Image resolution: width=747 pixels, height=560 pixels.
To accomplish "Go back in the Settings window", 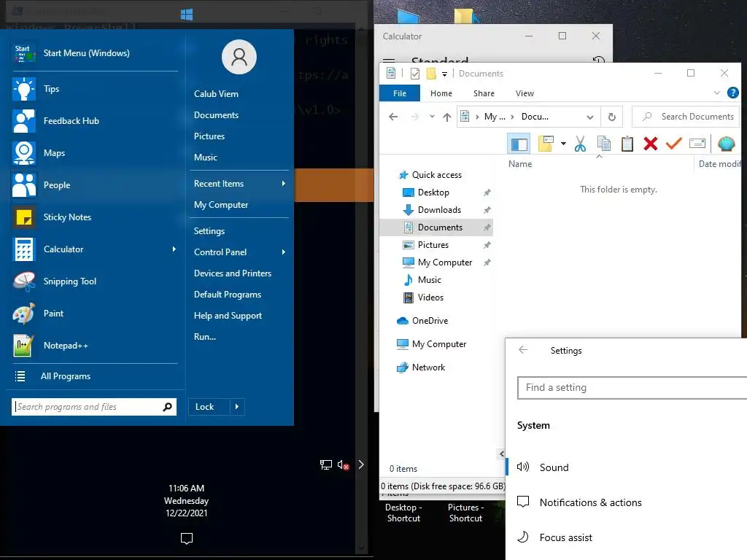I will tap(523, 350).
